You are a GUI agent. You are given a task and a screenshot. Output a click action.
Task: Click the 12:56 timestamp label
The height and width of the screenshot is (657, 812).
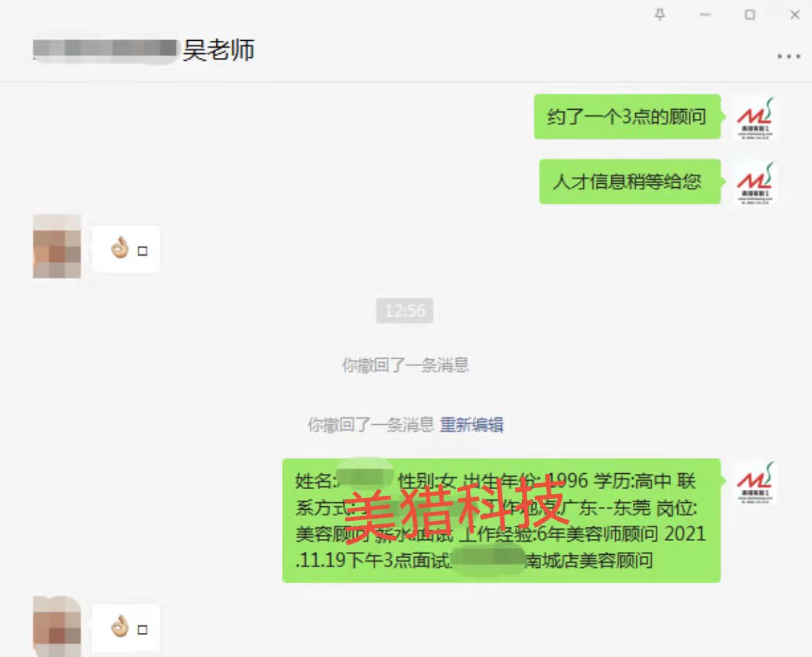pyautogui.click(x=404, y=311)
